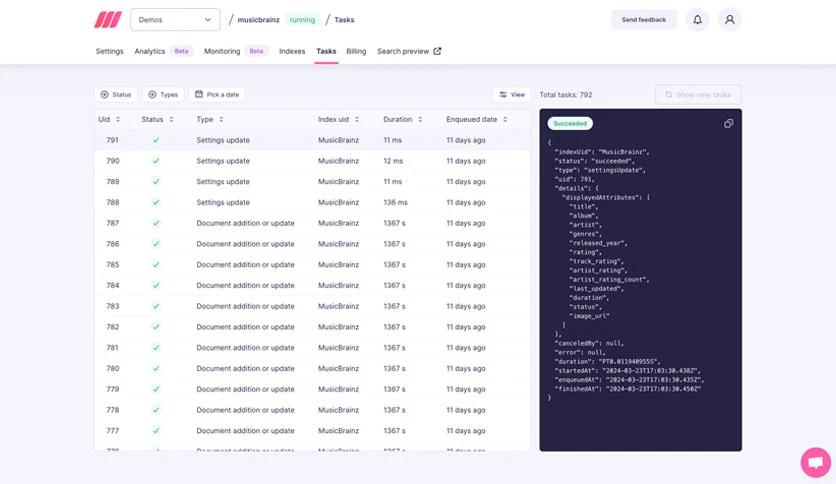The image size is (836, 484).
Task: Sort tasks by the Uid column
Action: click(x=109, y=119)
